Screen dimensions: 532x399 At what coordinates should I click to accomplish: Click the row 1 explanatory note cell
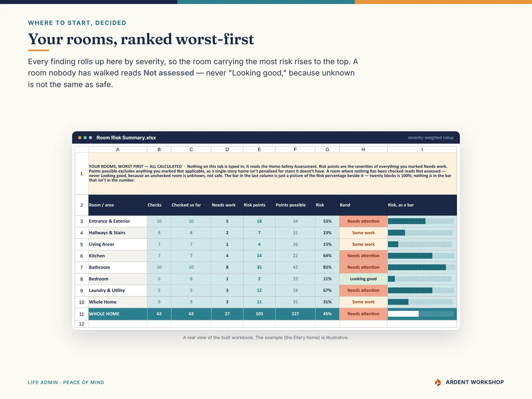pos(273,174)
